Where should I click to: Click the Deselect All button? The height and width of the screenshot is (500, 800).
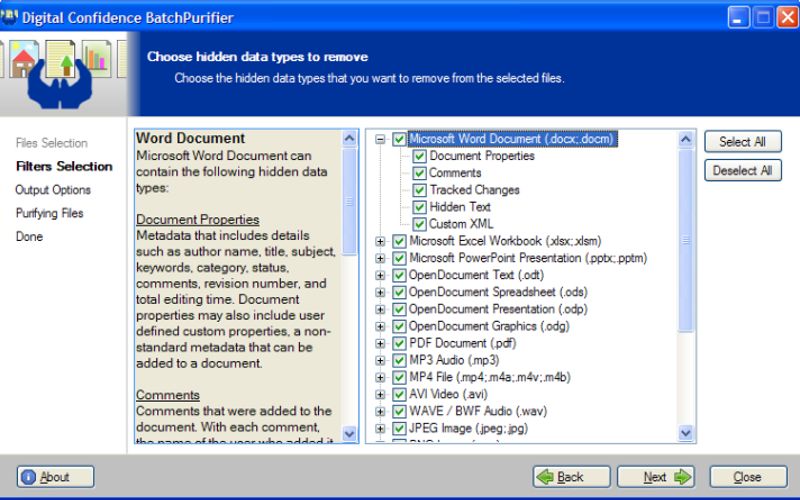click(x=742, y=171)
